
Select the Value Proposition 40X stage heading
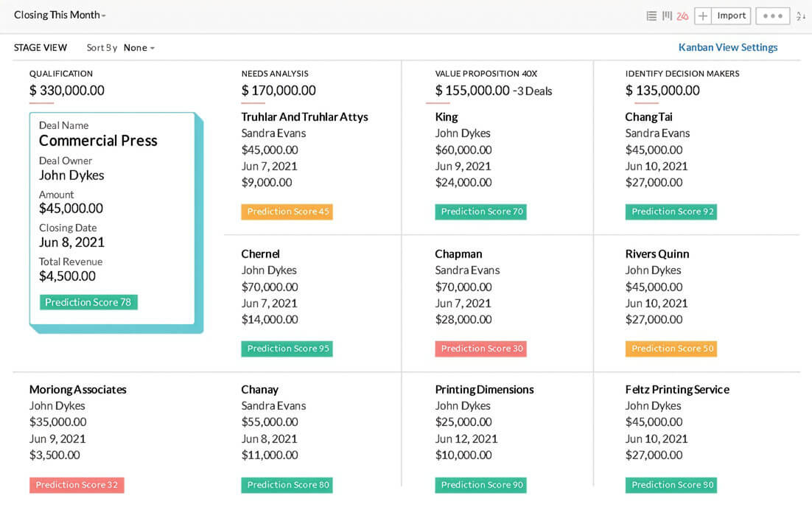(486, 74)
